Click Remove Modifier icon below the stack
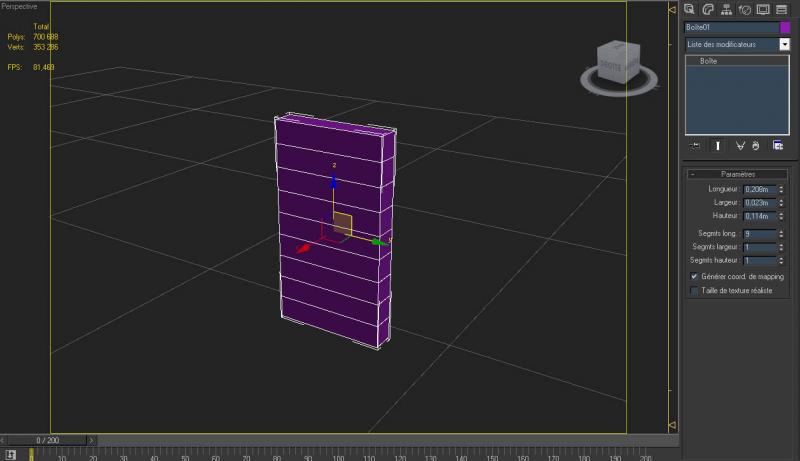Screen dimensions: 800x461 coord(756,145)
